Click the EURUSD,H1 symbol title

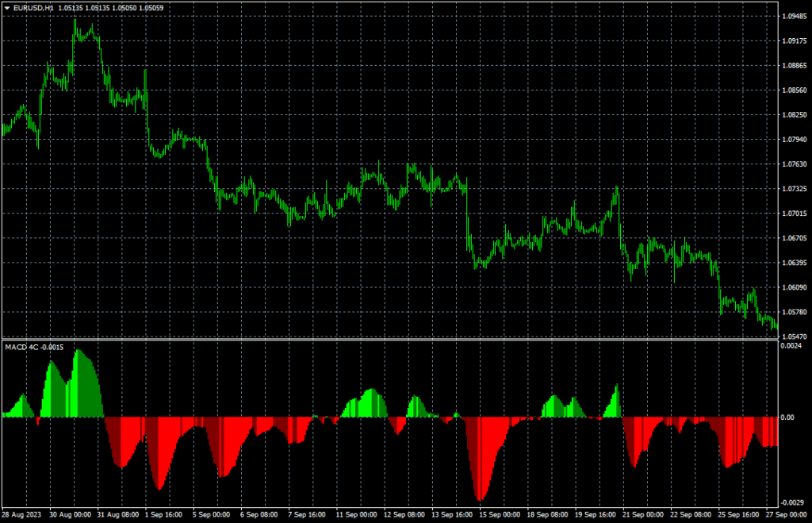[x=33, y=7]
